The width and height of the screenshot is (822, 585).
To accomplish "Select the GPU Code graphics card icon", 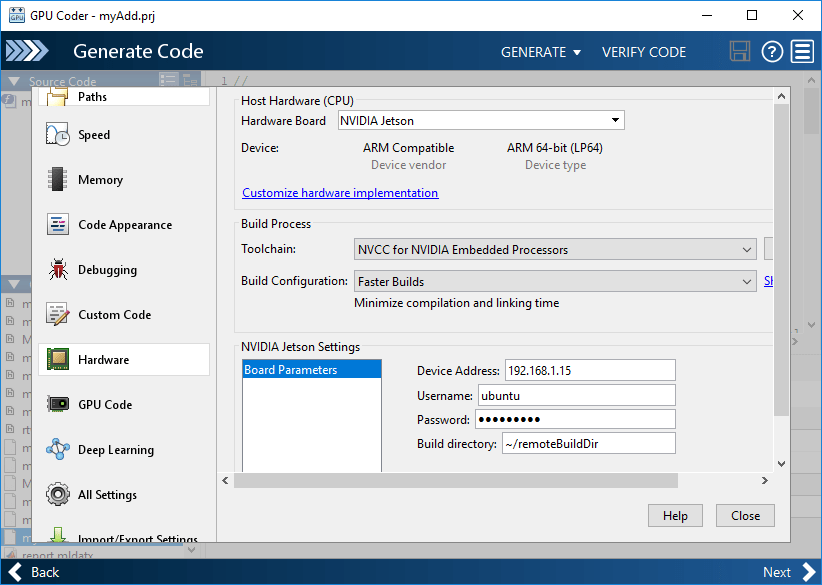I will 58,404.
